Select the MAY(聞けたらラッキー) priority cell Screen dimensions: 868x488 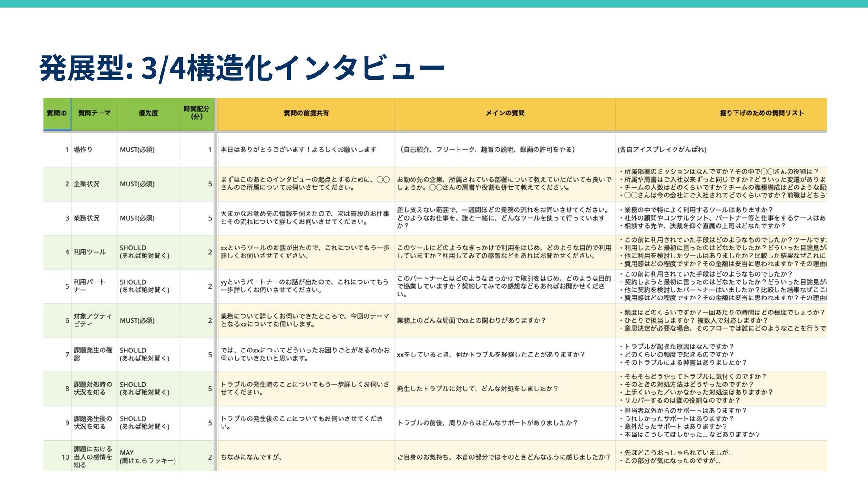point(147,457)
